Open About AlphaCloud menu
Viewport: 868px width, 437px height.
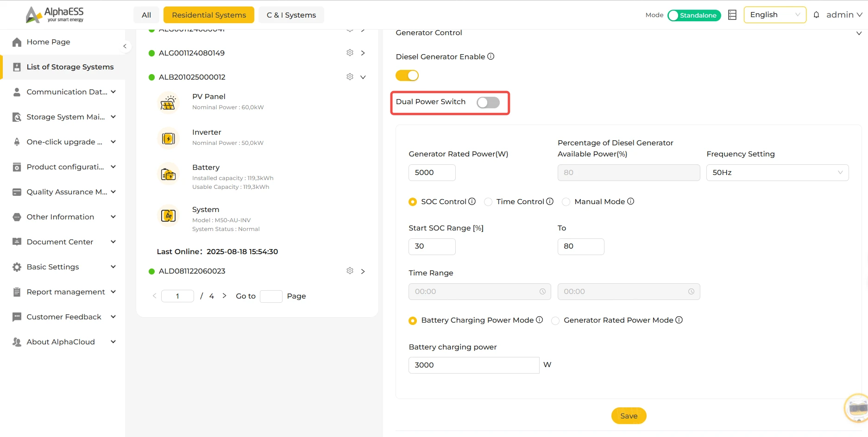63,342
